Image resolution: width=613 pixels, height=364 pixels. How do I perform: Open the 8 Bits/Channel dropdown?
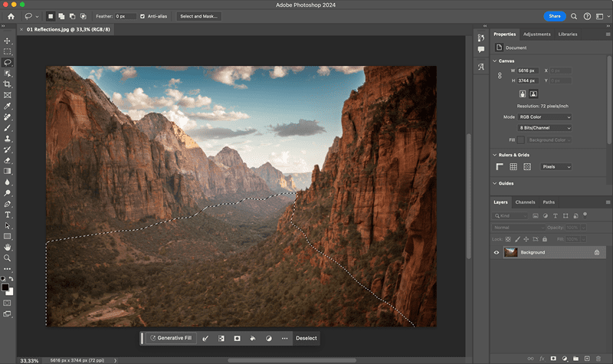pos(545,128)
